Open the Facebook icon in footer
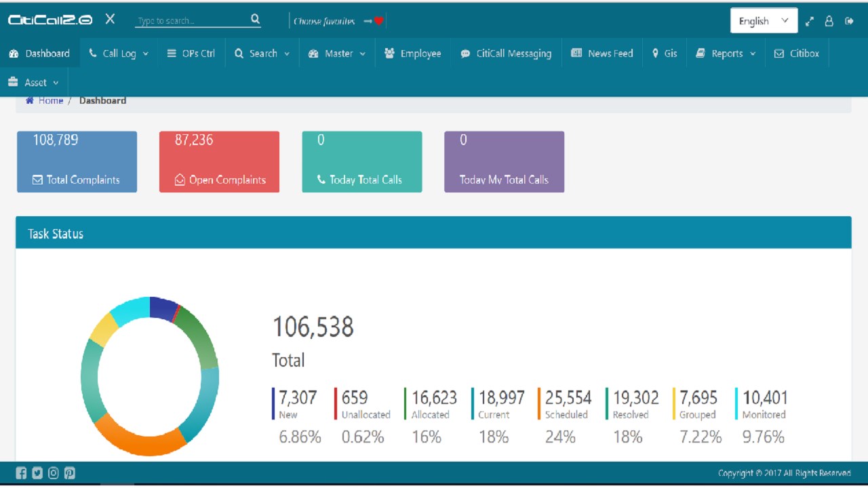The image size is (868, 488). (x=21, y=473)
